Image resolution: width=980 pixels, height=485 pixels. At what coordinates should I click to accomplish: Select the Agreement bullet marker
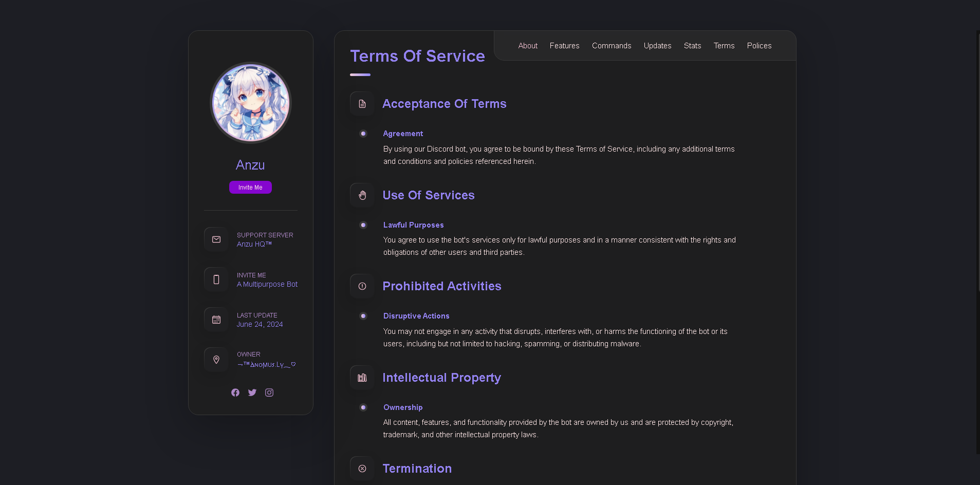(x=363, y=133)
